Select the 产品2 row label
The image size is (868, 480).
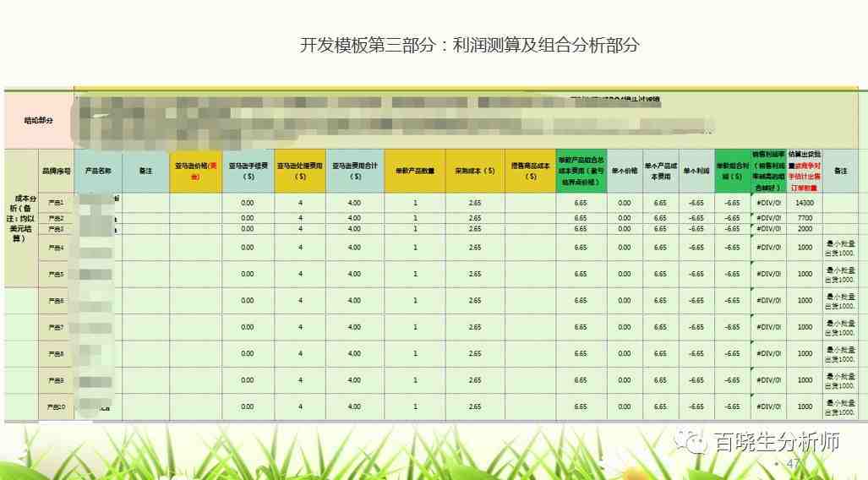(57, 219)
